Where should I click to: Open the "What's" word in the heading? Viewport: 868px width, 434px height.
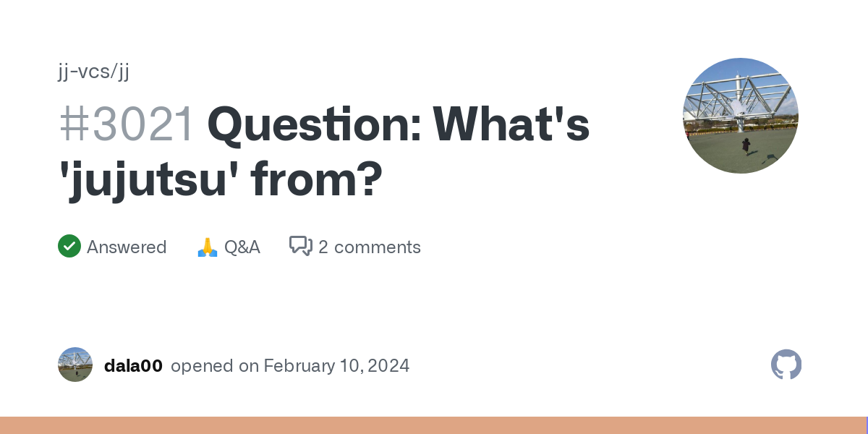511,124
